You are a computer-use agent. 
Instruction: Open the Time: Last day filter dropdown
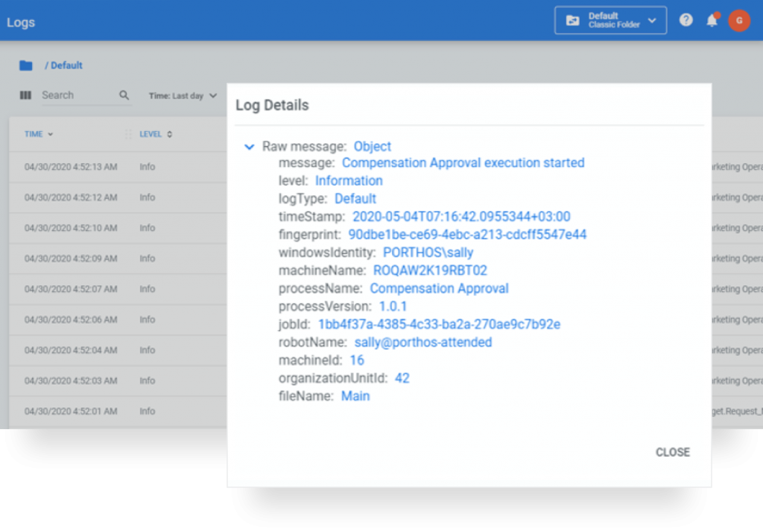[183, 96]
